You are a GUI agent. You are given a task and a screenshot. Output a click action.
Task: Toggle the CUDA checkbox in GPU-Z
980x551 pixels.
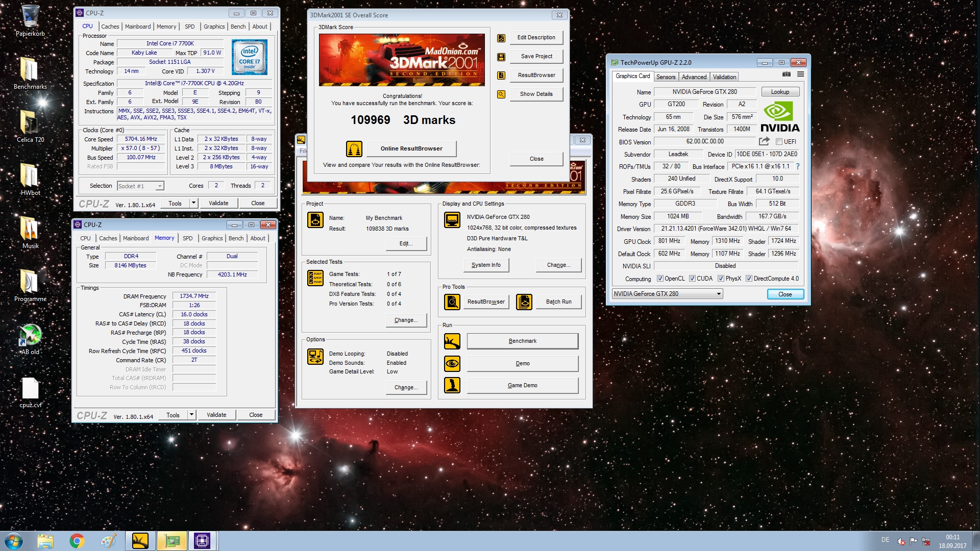[x=692, y=279]
